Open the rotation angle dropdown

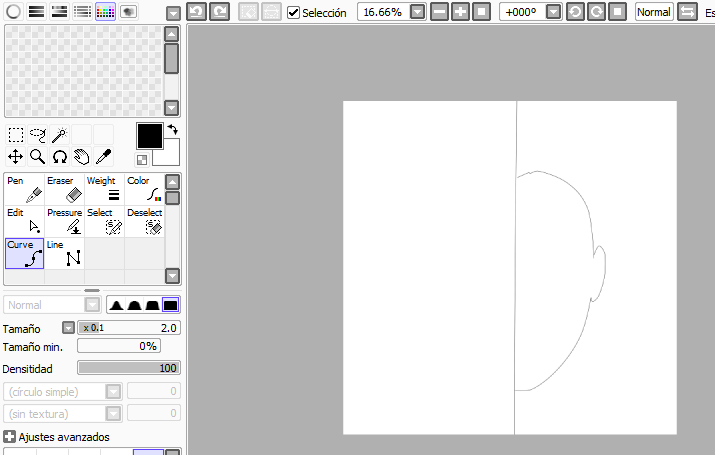pyautogui.click(x=553, y=12)
